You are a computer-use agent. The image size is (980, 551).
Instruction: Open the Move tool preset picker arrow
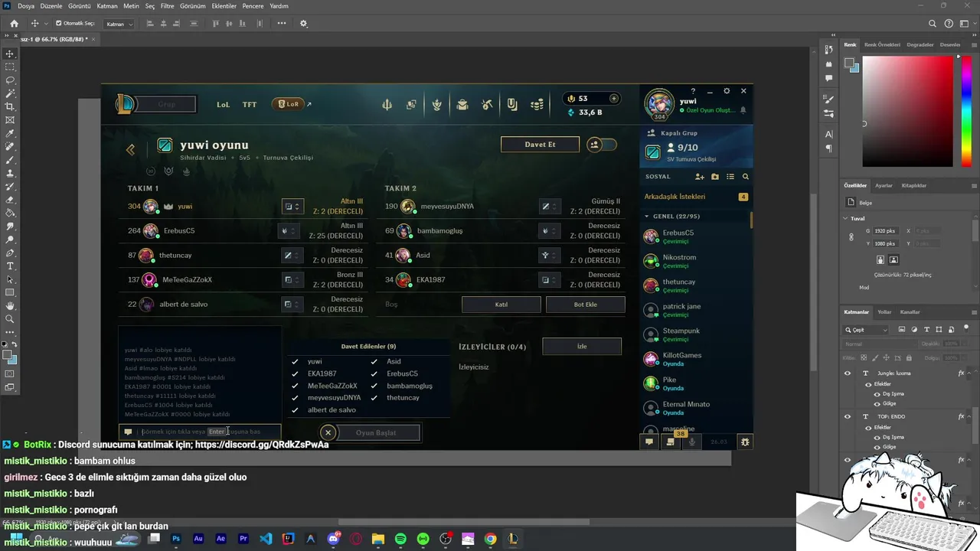point(47,24)
